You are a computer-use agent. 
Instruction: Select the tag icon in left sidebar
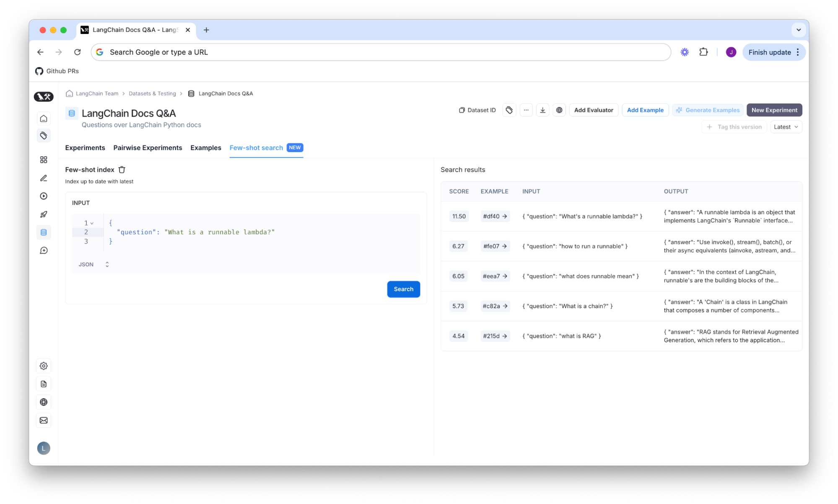44,136
